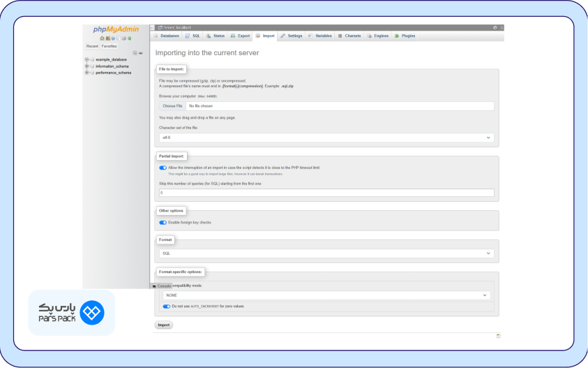Show the Favorites tables list
This screenshot has width=588, height=368.
[109, 46]
